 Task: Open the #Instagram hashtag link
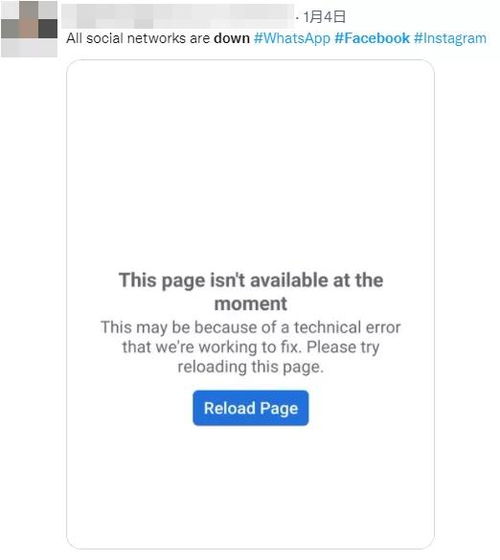450,38
